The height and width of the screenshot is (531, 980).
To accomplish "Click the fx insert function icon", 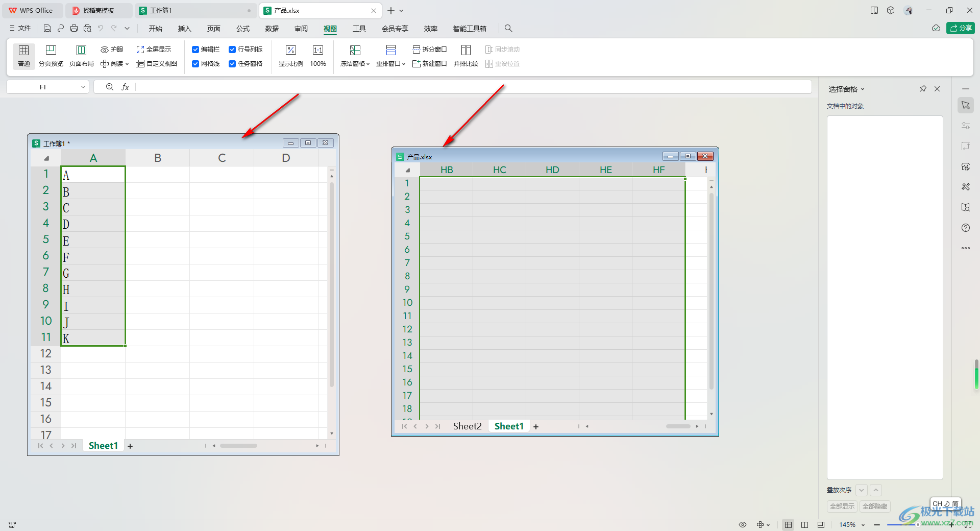I will pos(125,87).
